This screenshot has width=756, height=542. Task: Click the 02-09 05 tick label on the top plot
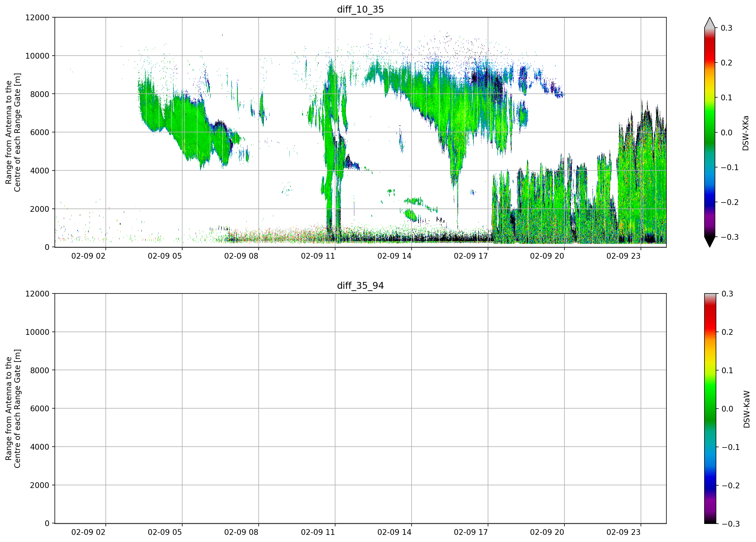click(165, 256)
